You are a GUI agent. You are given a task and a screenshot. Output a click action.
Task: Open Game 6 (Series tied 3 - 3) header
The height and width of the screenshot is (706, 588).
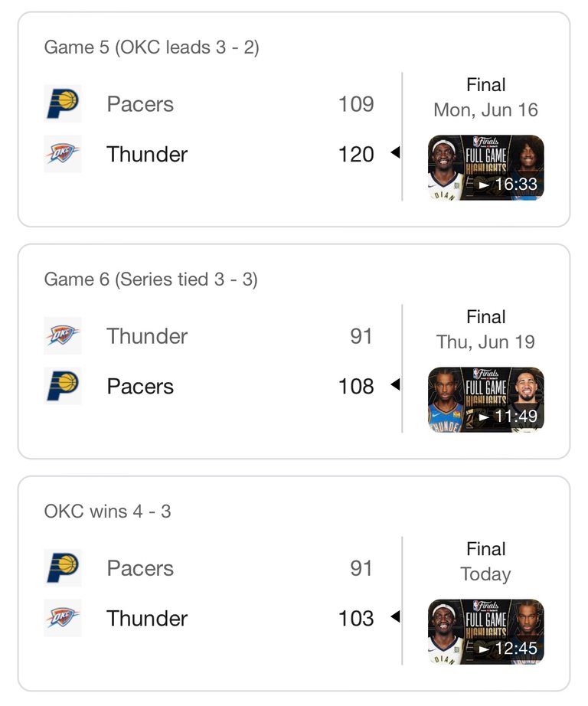point(151,279)
